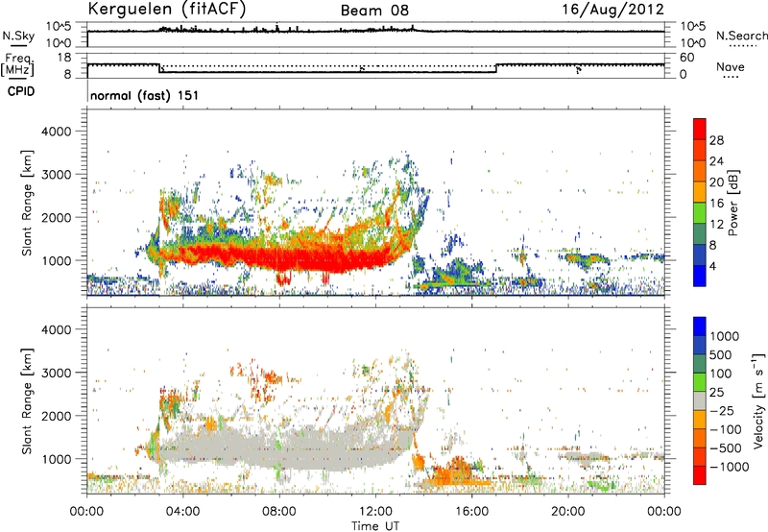Click the CPID label
This screenshot has width=768, height=532.
pyautogui.click(x=21, y=91)
